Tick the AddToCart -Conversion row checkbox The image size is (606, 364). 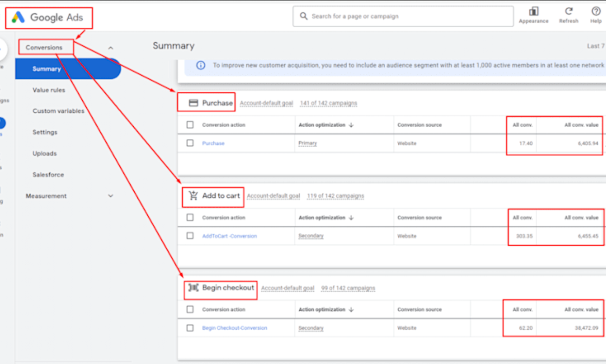click(x=190, y=236)
